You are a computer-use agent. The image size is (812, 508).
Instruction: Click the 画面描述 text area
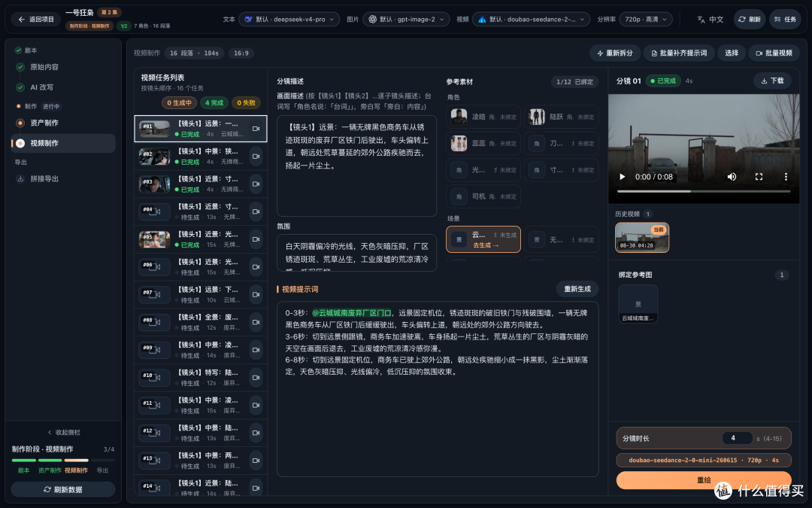(x=357, y=166)
